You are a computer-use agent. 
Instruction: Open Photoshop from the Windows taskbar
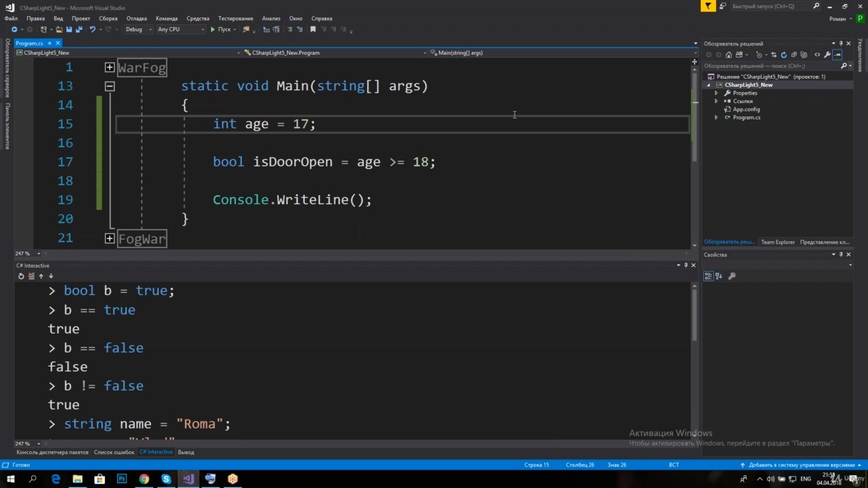[122, 479]
